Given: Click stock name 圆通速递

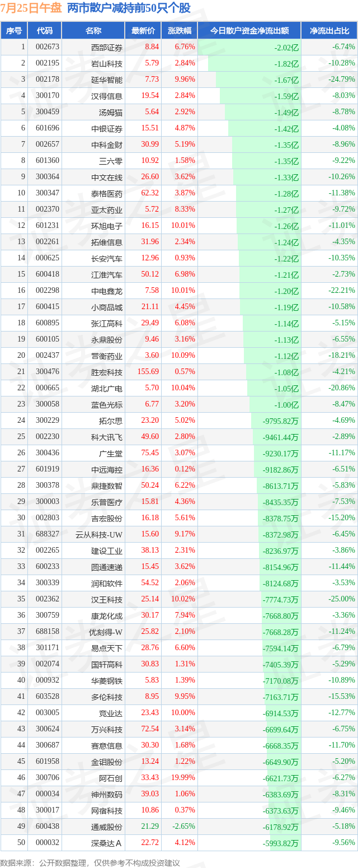Looking at the screenshot, I should (107, 567).
